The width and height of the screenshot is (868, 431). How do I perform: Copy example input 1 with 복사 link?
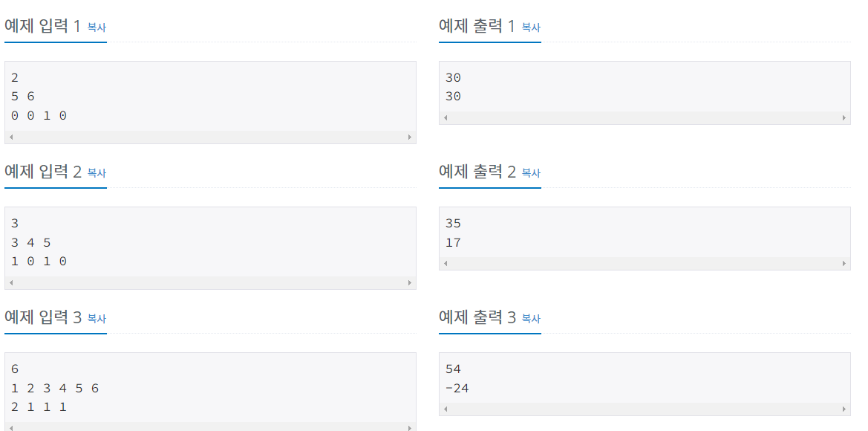(x=97, y=27)
